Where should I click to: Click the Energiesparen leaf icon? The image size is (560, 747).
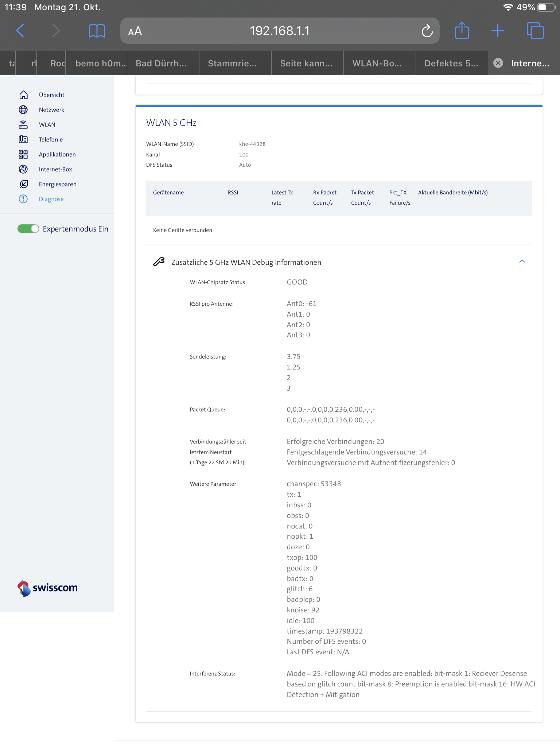[23, 184]
